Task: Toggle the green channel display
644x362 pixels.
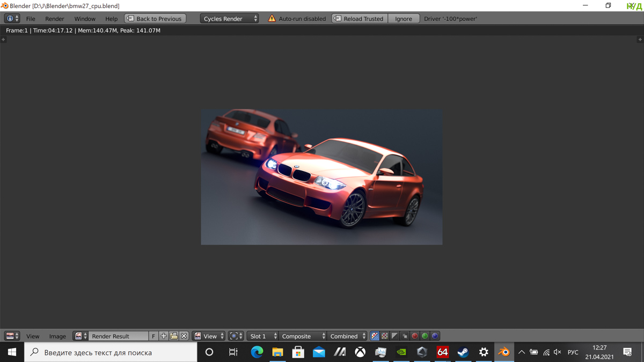Action: coord(425,336)
